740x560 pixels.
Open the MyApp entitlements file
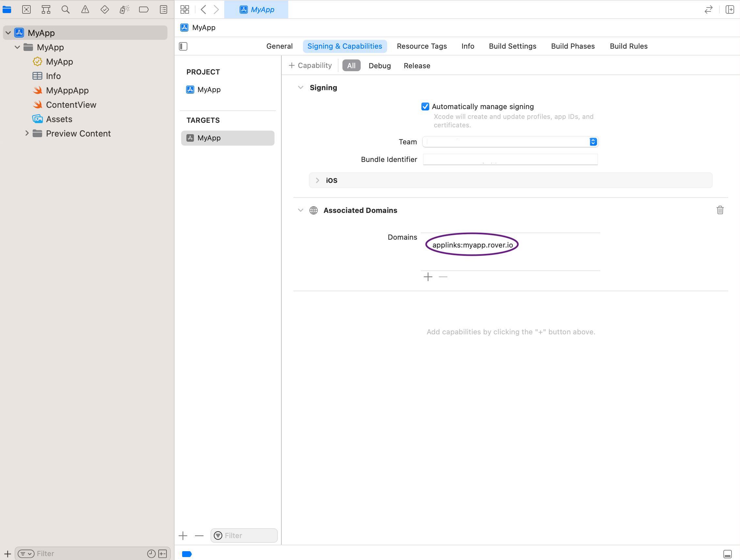[53, 62]
